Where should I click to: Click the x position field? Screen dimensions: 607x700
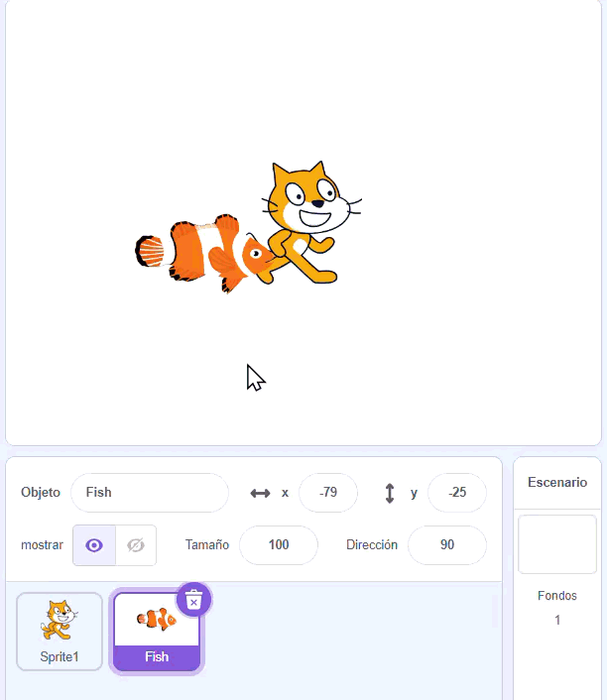(328, 493)
